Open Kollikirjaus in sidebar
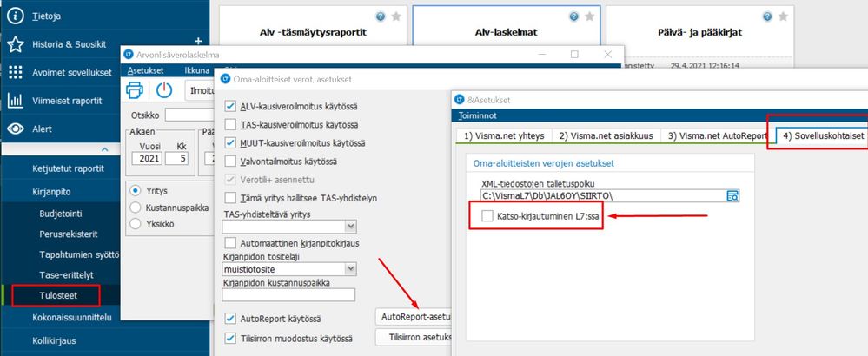 [x=54, y=340]
